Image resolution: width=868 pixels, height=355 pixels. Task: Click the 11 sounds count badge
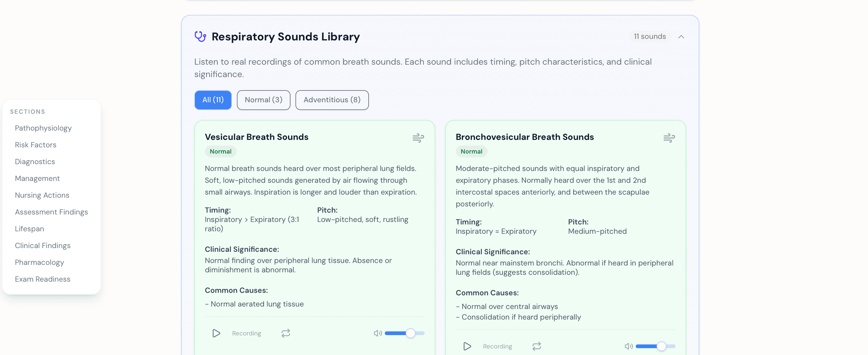click(649, 36)
